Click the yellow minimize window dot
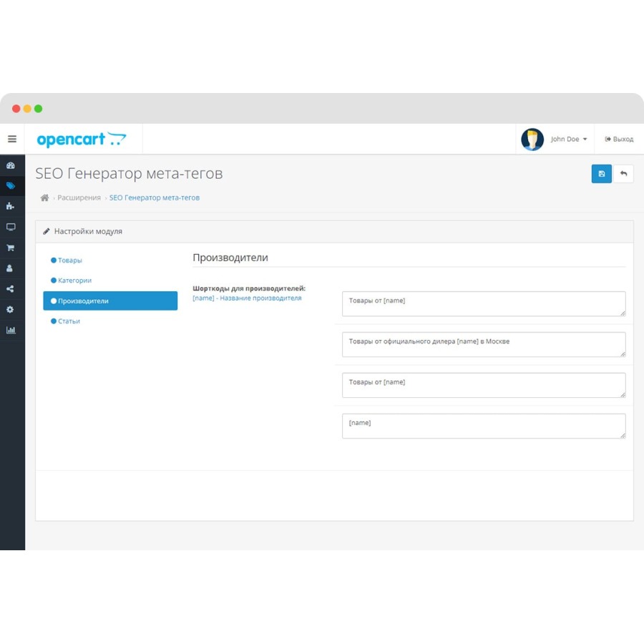The height and width of the screenshot is (644, 644). (x=27, y=109)
